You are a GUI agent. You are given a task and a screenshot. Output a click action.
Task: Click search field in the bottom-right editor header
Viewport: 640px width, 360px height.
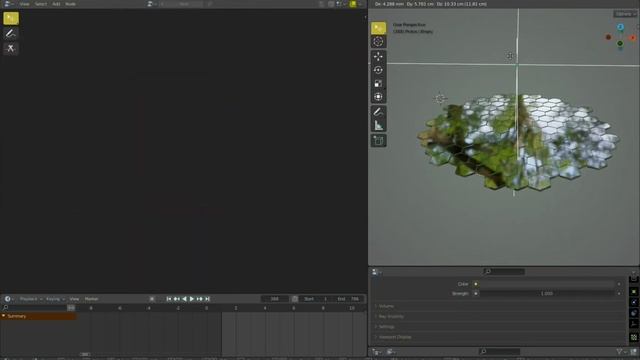tap(500, 351)
